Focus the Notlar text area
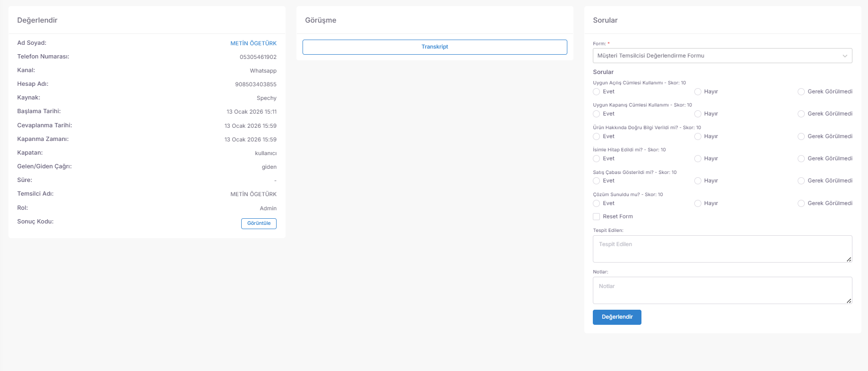The height and width of the screenshot is (371, 868). [722, 290]
